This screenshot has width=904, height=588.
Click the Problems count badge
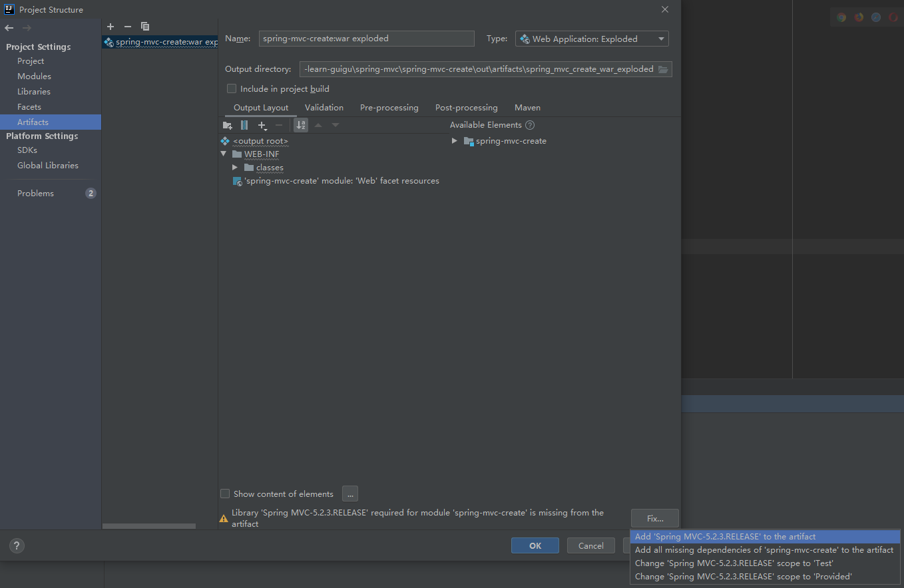tap(91, 194)
